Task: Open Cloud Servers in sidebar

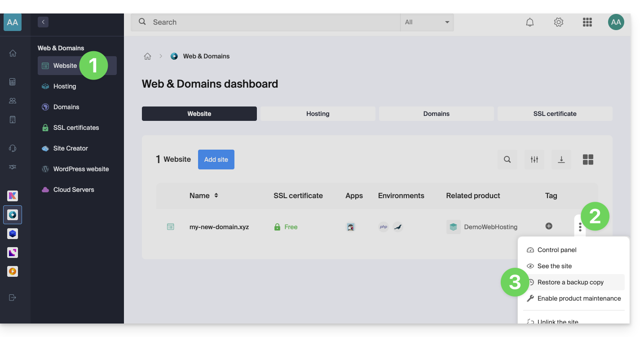Action: click(74, 190)
